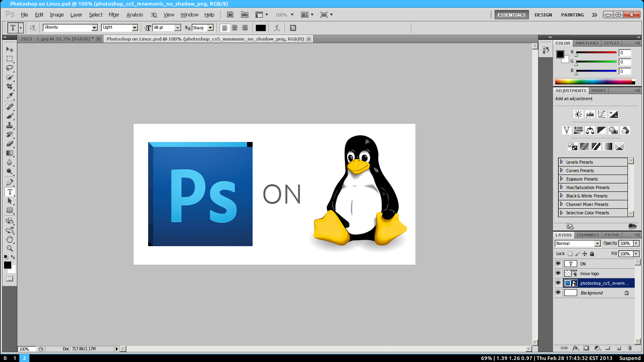Expand Curves Presets
Screen dimensions: 644x362
pyautogui.click(x=561, y=170)
